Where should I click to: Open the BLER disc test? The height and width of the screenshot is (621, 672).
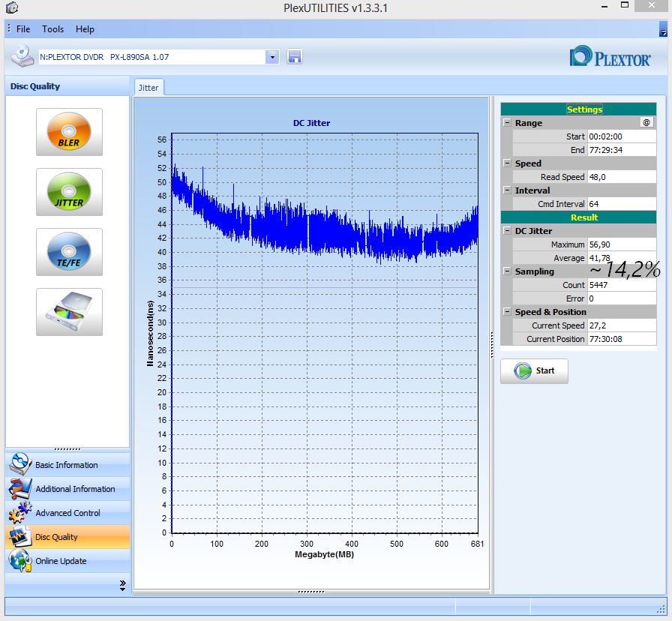click(x=69, y=132)
